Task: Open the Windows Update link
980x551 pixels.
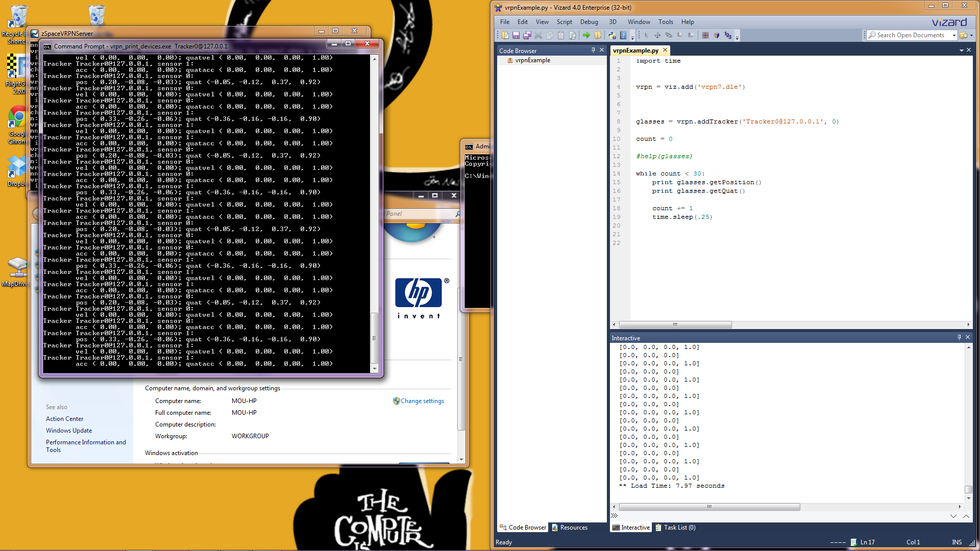Action: click(x=69, y=431)
